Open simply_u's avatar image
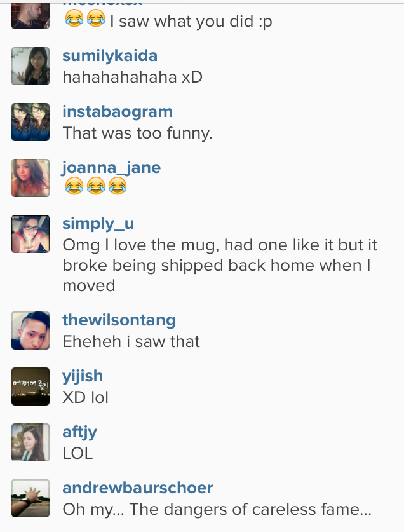404x532 pixels. click(x=30, y=234)
